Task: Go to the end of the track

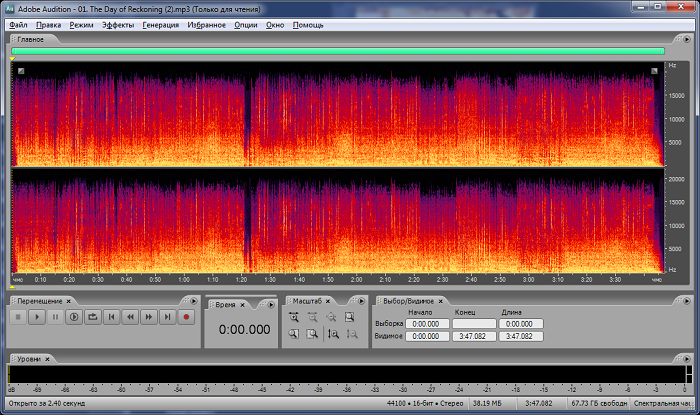Action: [167, 317]
